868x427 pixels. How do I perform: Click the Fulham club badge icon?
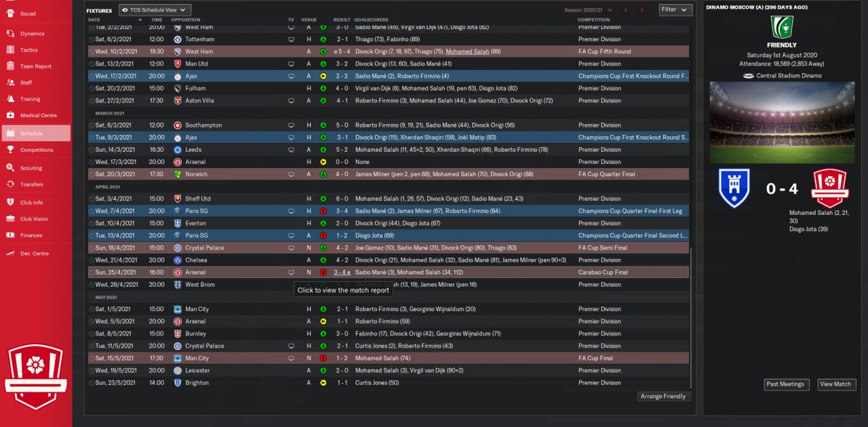177,88
